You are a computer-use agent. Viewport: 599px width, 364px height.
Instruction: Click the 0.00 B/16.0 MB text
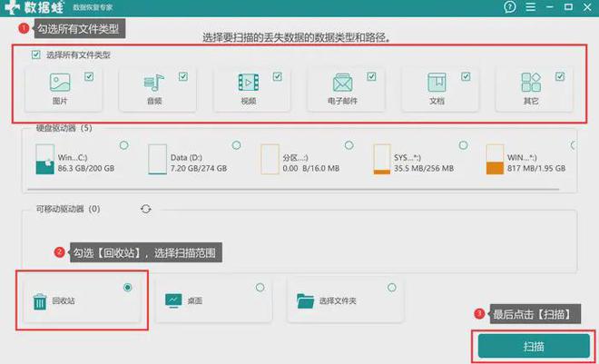(311, 168)
